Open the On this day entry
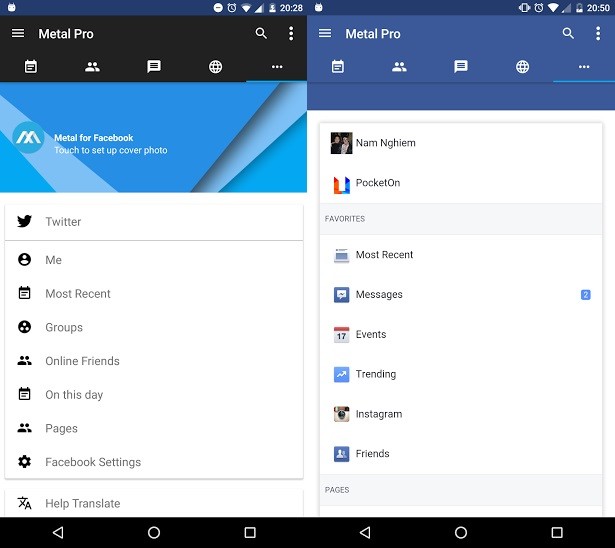 coord(154,395)
